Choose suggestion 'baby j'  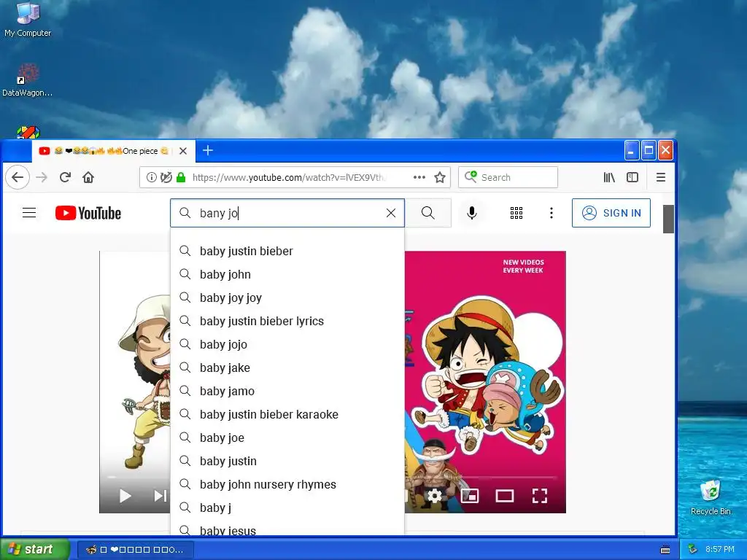click(287, 507)
